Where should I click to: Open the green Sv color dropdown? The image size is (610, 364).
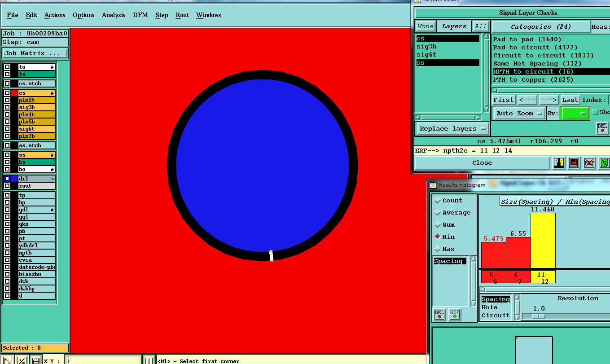[576, 114]
